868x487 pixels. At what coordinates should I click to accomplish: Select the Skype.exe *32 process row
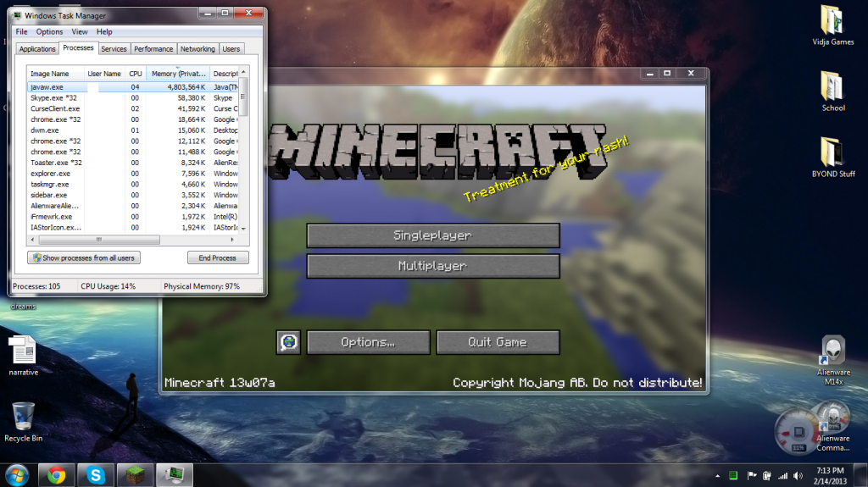click(x=133, y=98)
